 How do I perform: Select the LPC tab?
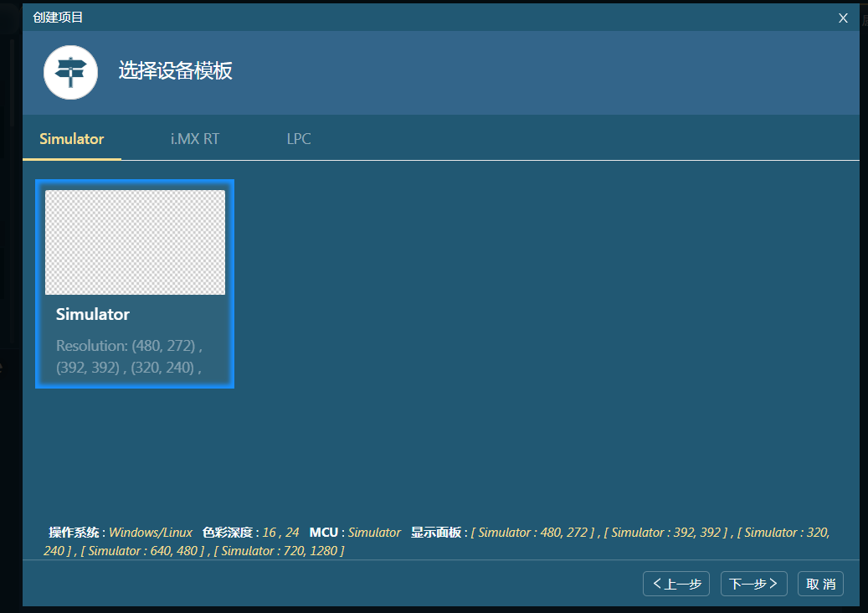pyautogui.click(x=299, y=139)
